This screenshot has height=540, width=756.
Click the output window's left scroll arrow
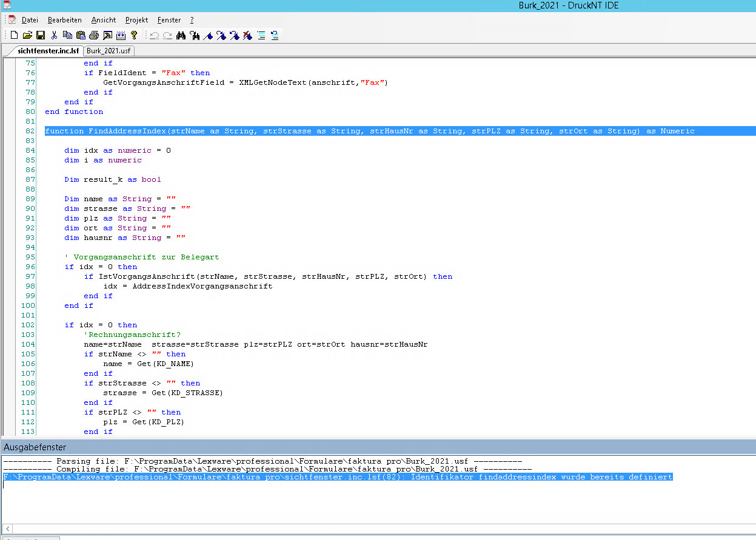tap(7, 528)
